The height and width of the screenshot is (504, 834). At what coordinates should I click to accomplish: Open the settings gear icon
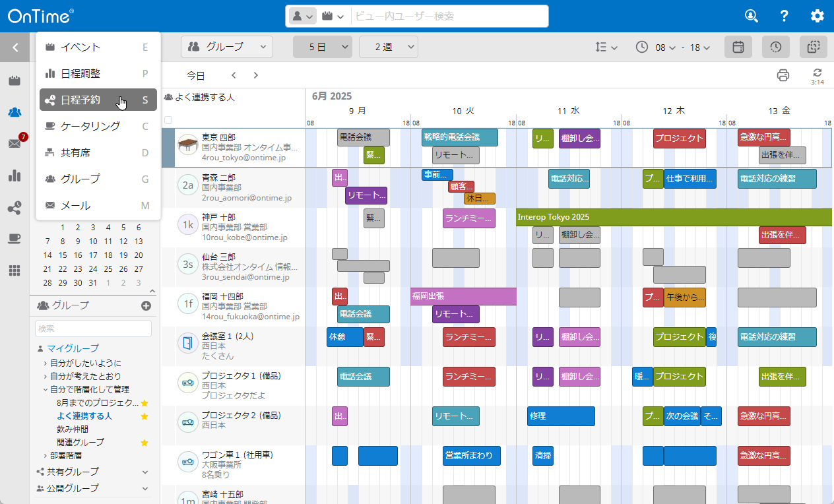[818, 16]
